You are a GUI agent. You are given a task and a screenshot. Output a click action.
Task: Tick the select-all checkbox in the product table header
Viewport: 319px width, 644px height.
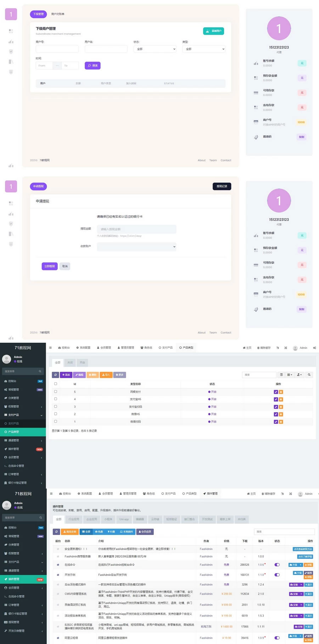pyautogui.click(x=56, y=384)
